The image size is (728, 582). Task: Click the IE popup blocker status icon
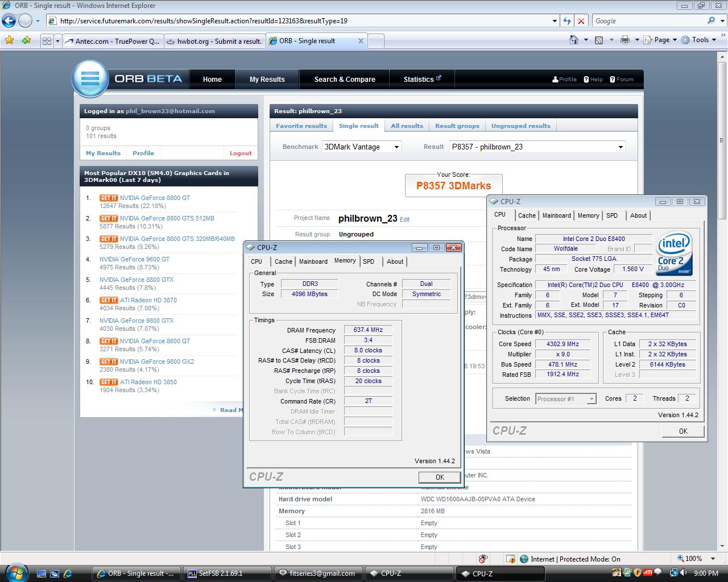(x=483, y=559)
